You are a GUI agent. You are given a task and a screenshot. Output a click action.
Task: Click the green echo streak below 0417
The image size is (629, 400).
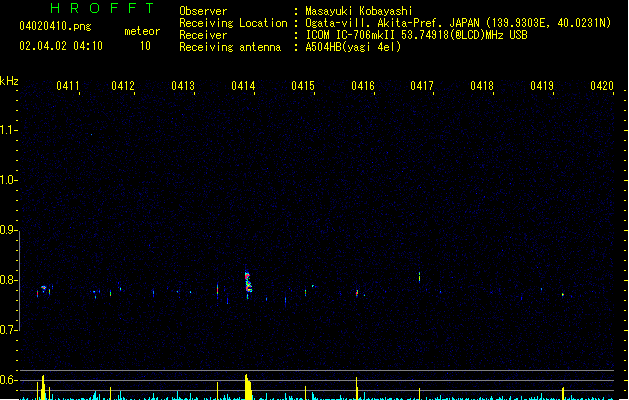(x=420, y=277)
